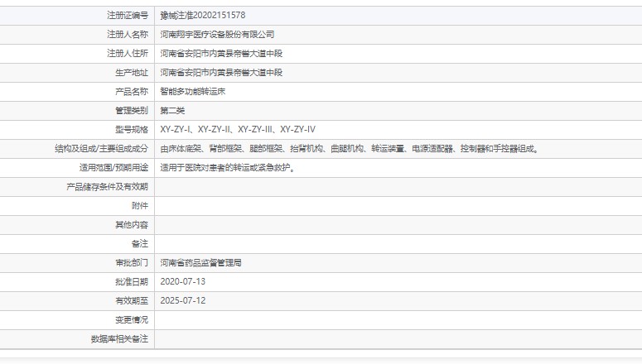This screenshot has width=642, height=364.
Task: Select model list starting with XY-ZY-I
Action: 238,130
